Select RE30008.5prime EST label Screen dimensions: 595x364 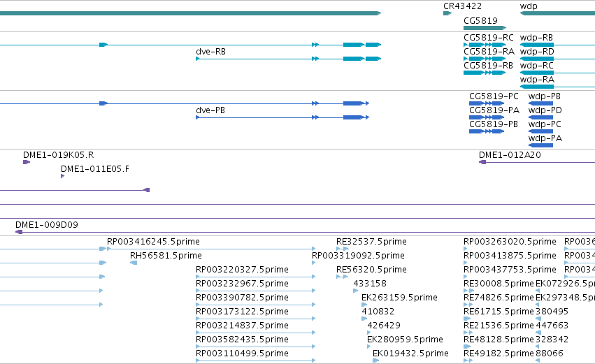[x=499, y=284]
